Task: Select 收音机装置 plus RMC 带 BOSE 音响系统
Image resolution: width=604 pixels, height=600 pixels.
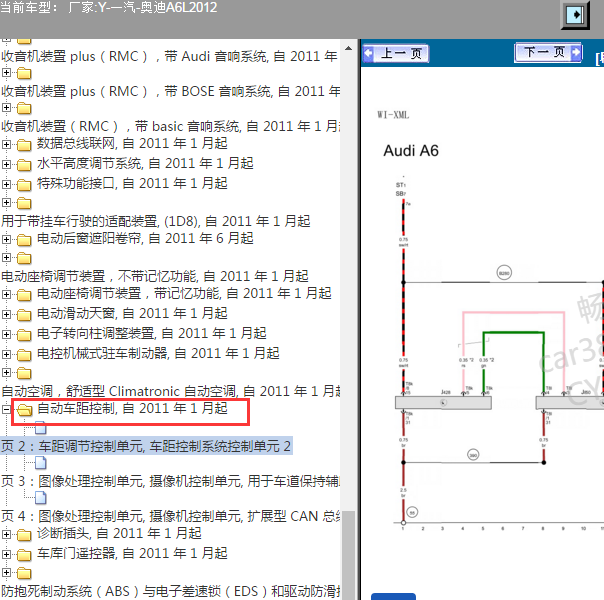Action: click(170, 91)
